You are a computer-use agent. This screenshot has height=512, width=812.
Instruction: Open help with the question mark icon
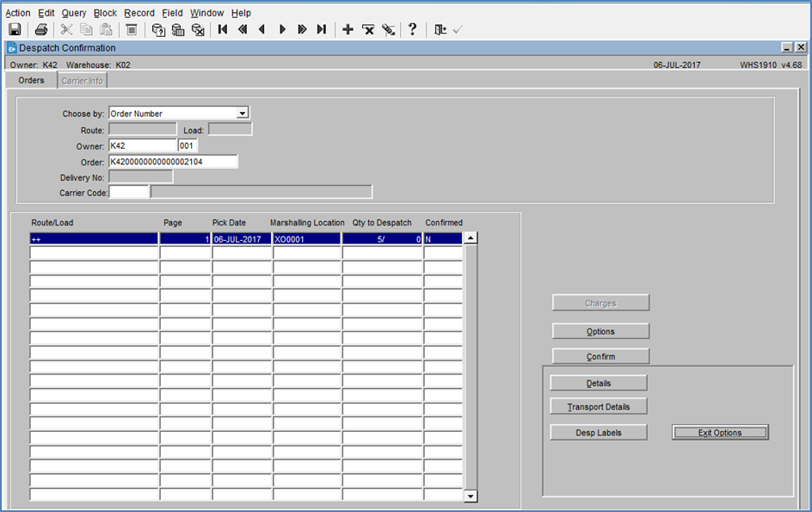412,29
